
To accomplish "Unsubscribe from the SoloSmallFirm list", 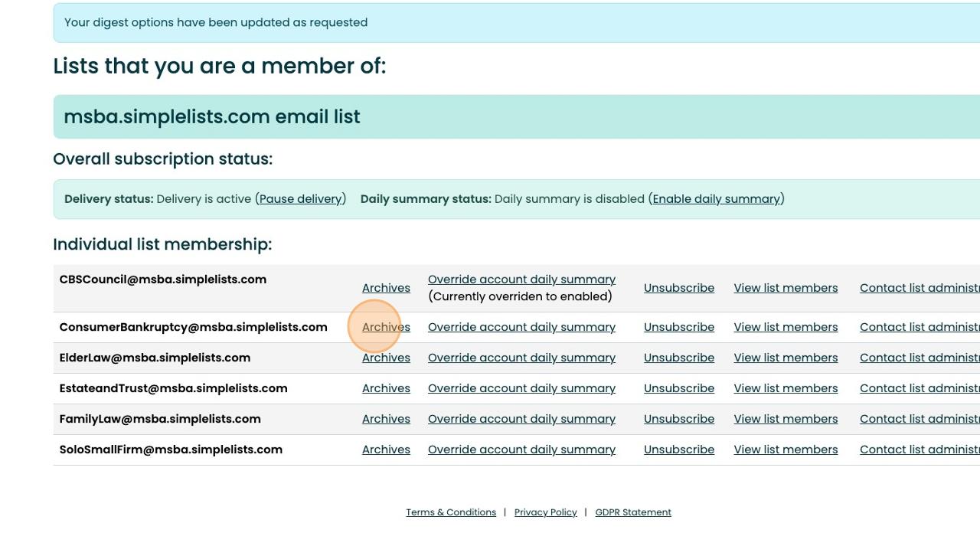I will pos(679,450).
